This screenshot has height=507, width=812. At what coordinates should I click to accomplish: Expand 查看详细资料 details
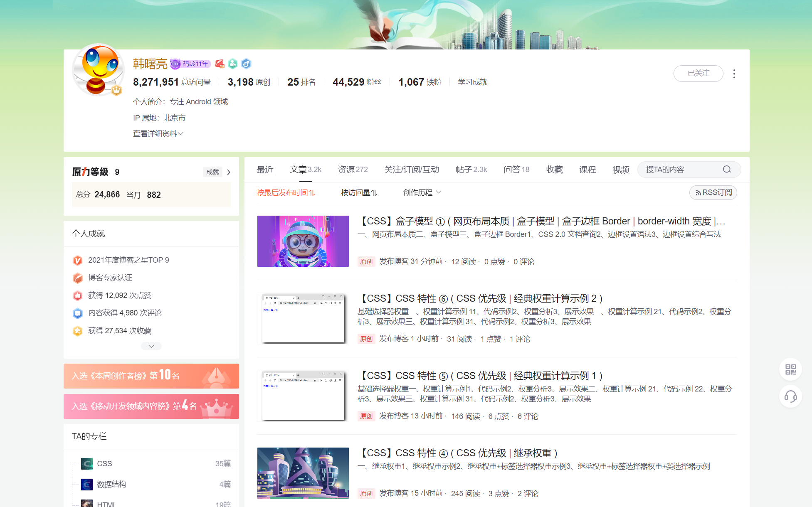158,134
